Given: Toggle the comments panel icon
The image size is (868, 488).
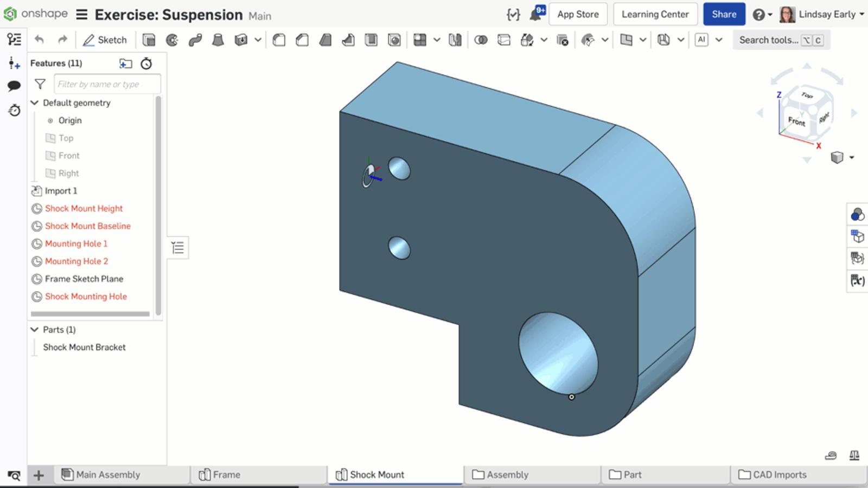Looking at the screenshot, I should click(x=14, y=86).
